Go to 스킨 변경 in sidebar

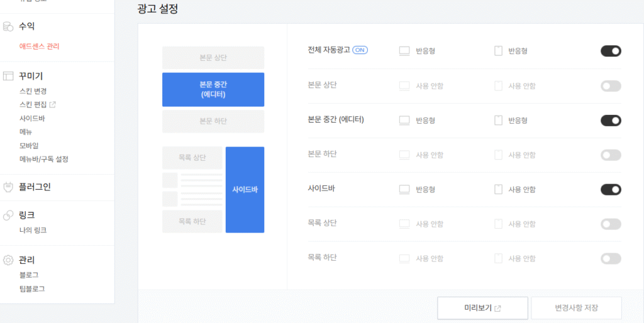pos(33,91)
